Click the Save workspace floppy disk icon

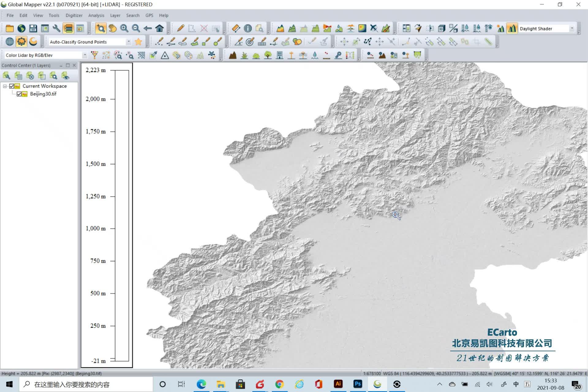[x=33, y=28]
